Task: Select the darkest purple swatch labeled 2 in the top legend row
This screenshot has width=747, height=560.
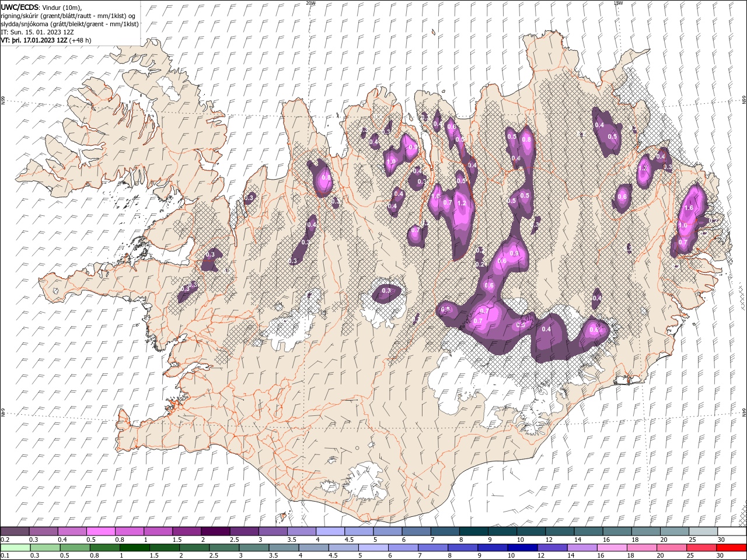Action: click(215, 531)
